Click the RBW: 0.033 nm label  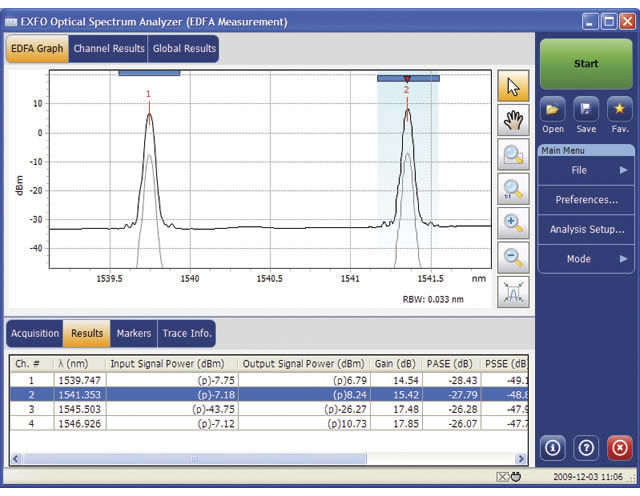coord(433,299)
